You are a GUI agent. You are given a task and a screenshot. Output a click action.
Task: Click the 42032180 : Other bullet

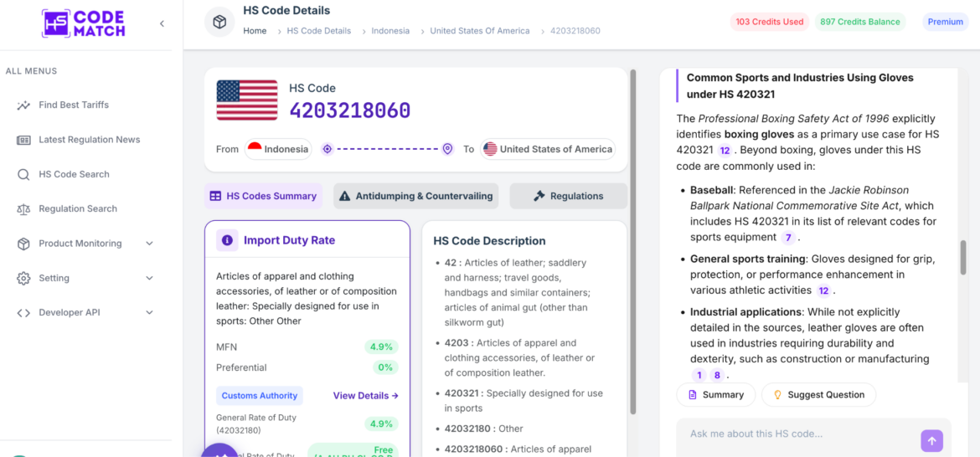(x=484, y=429)
